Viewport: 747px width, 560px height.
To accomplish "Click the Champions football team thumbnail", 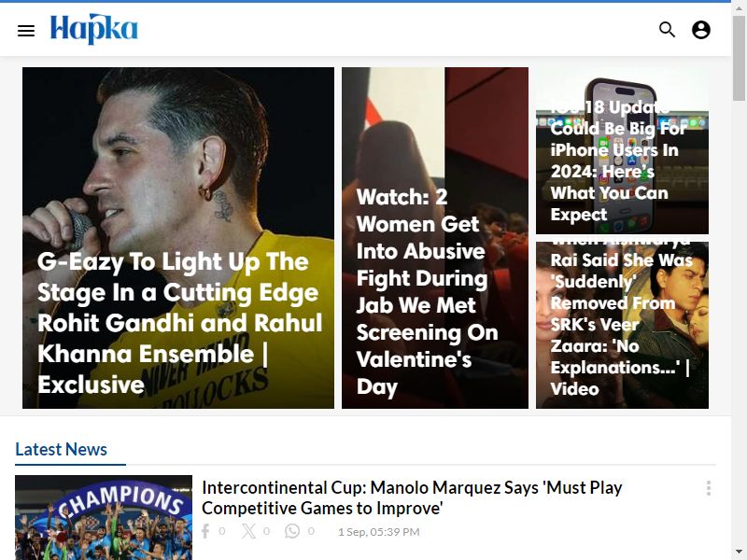I will (104, 518).
